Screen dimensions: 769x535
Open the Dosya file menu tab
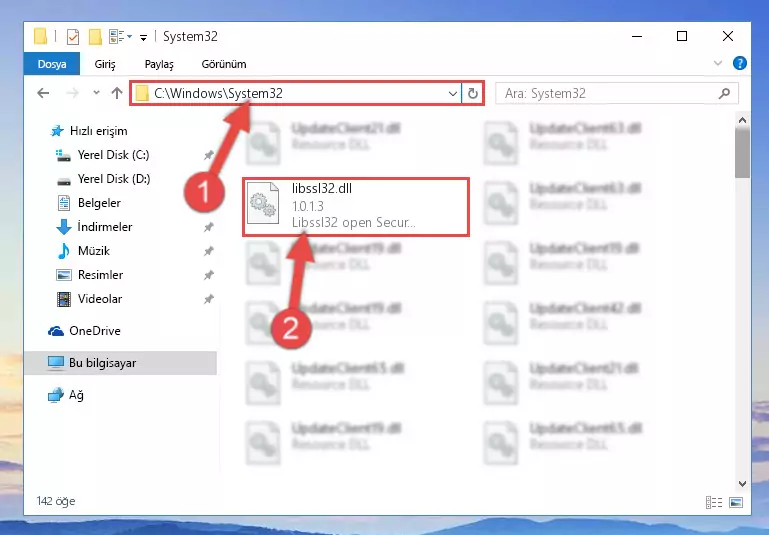pos(51,64)
